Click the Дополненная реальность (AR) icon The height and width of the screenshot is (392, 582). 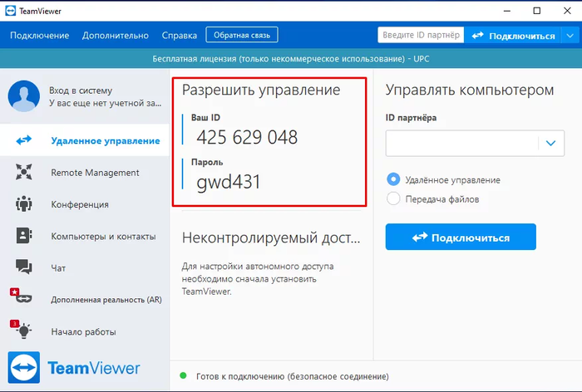click(24, 299)
